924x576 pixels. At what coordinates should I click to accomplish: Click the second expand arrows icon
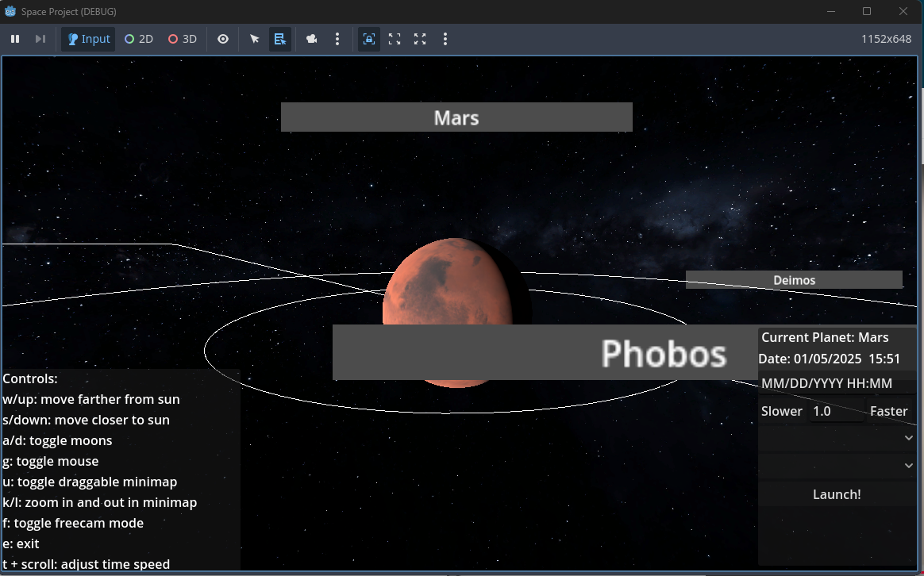pos(419,39)
